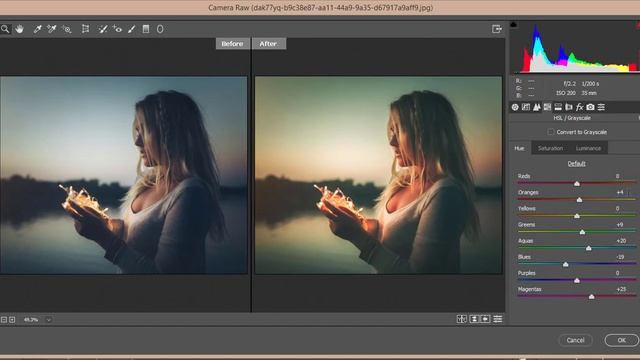Open the zoom level dropdown arrow
This screenshot has width=640, height=360.
tap(49, 320)
